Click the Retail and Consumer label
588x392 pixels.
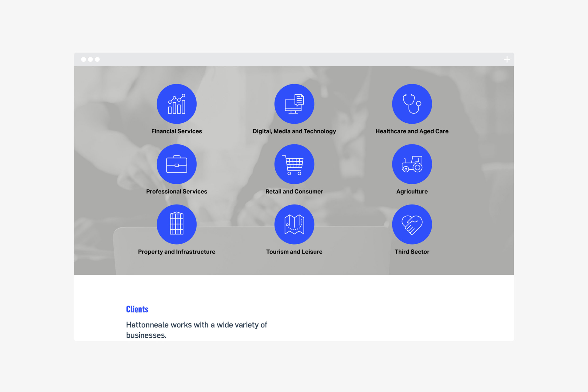pyautogui.click(x=294, y=191)
